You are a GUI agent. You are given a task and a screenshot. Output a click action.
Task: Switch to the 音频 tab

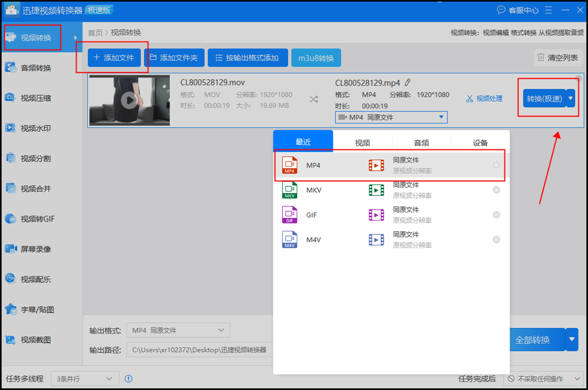point(421,143)
